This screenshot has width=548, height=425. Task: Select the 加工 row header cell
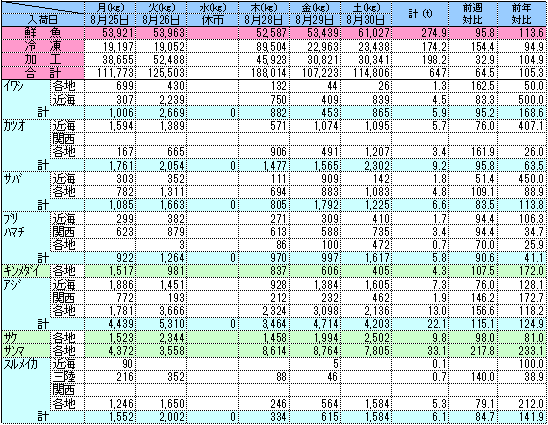pyautogui.click(x=43, y=59)
